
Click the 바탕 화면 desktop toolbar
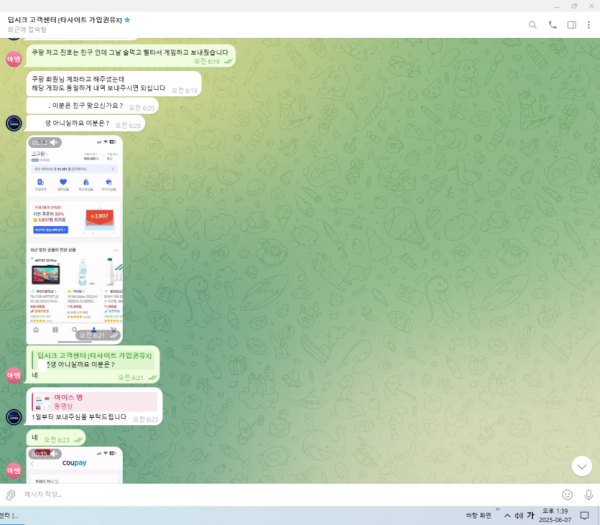pyautogui.click(x=478, y=515)
